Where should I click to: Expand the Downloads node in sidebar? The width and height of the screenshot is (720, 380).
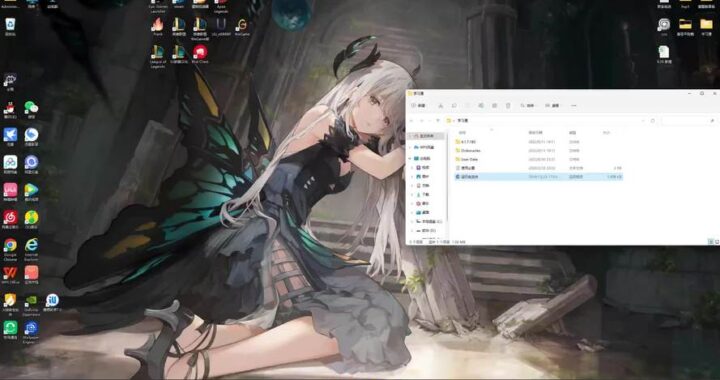coord(412,195)
